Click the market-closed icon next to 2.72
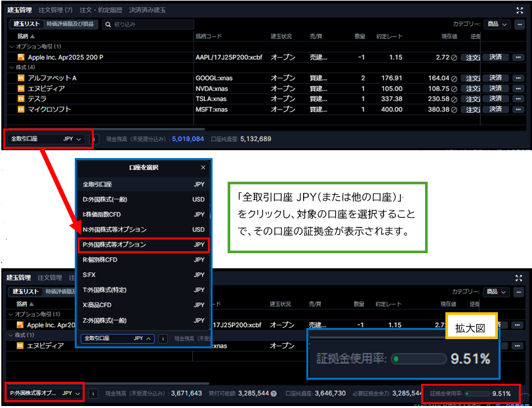This screenshot has height=408, width=532. click(x=454, y=58)
